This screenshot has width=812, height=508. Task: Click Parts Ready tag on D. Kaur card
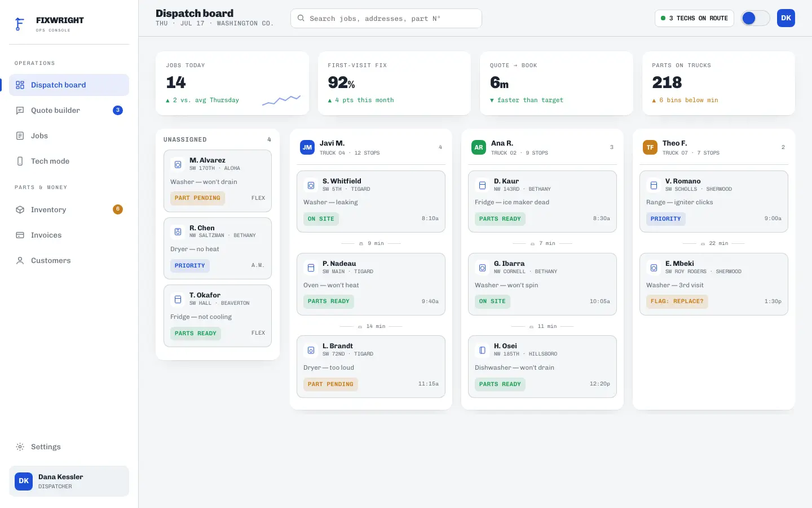(500, 219)
